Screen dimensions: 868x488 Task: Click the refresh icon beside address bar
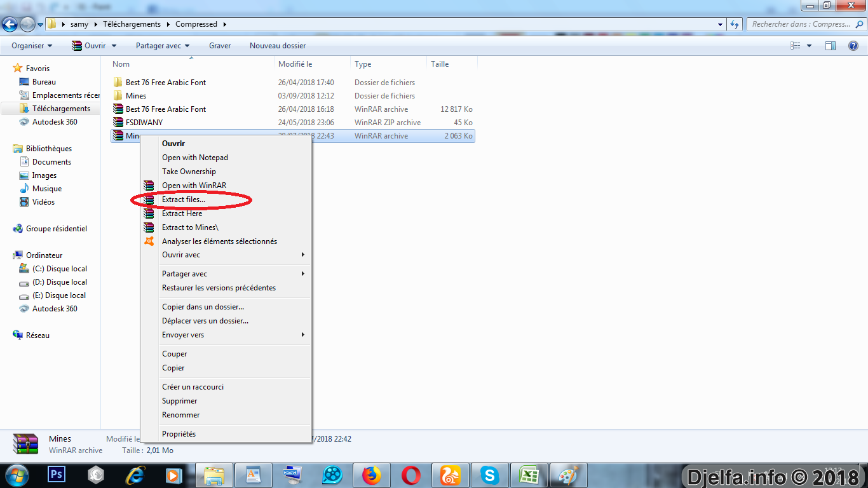(735, 24)
